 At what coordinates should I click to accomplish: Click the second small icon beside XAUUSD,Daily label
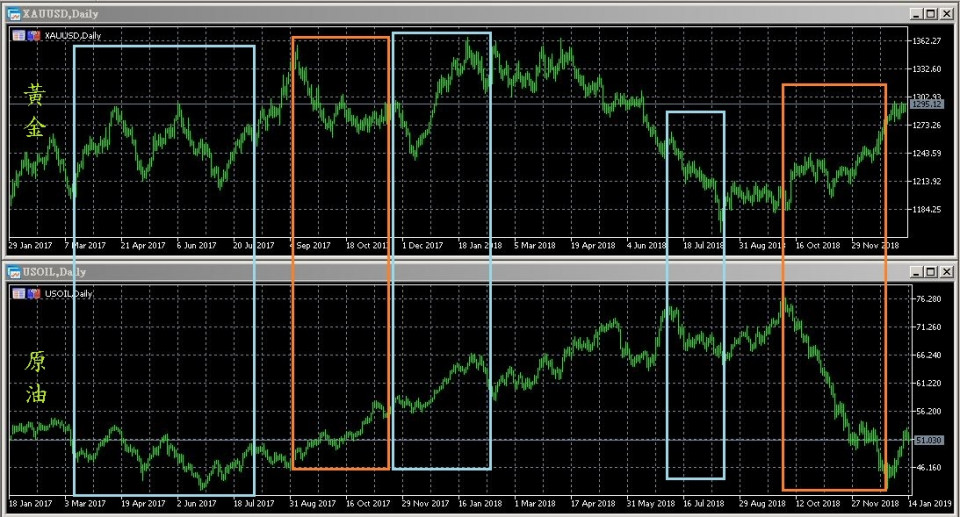pyautogui.click(x=32, y=35)
